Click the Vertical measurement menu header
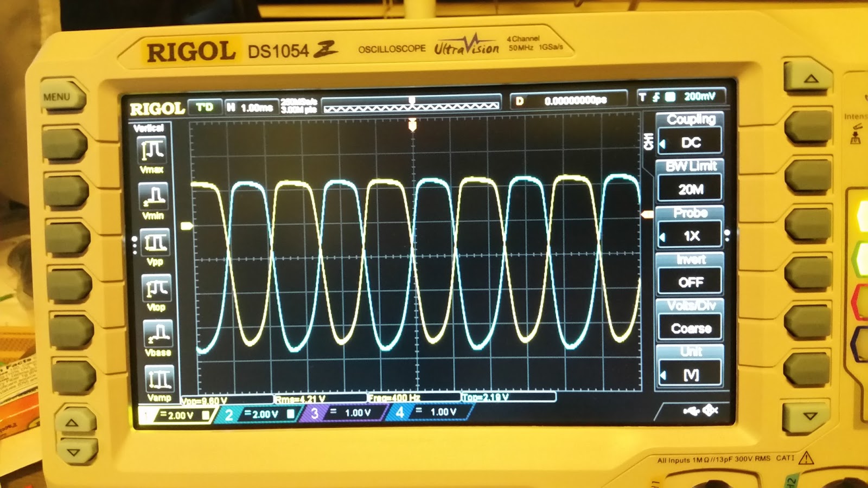 pos(149,128)
